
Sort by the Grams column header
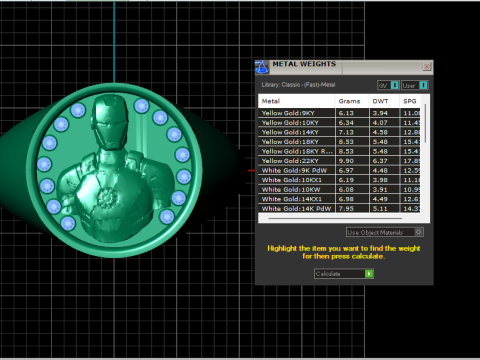[352, 101]
